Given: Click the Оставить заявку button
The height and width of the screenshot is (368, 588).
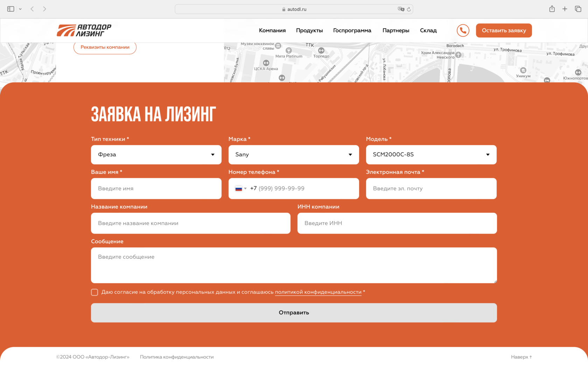Looking at the screenshot, I should (x=504, y=30).
